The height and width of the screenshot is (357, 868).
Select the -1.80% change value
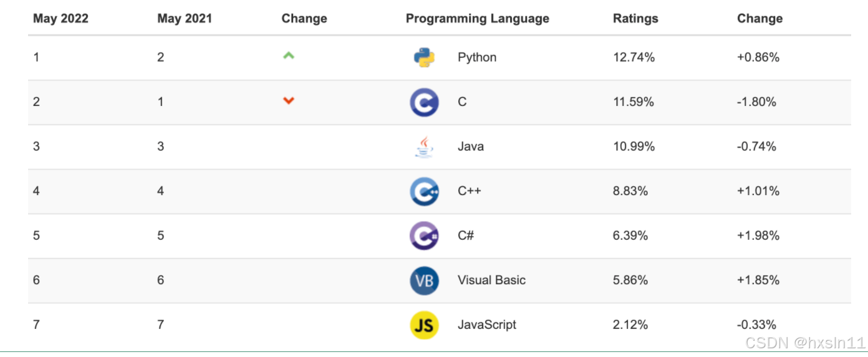[757, 102]
